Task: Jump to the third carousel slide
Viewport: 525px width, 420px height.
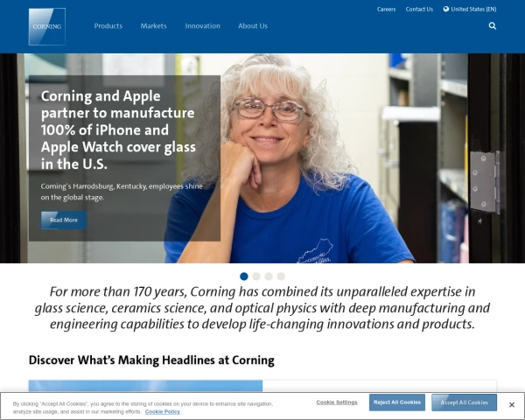Action: coord(269,276)
